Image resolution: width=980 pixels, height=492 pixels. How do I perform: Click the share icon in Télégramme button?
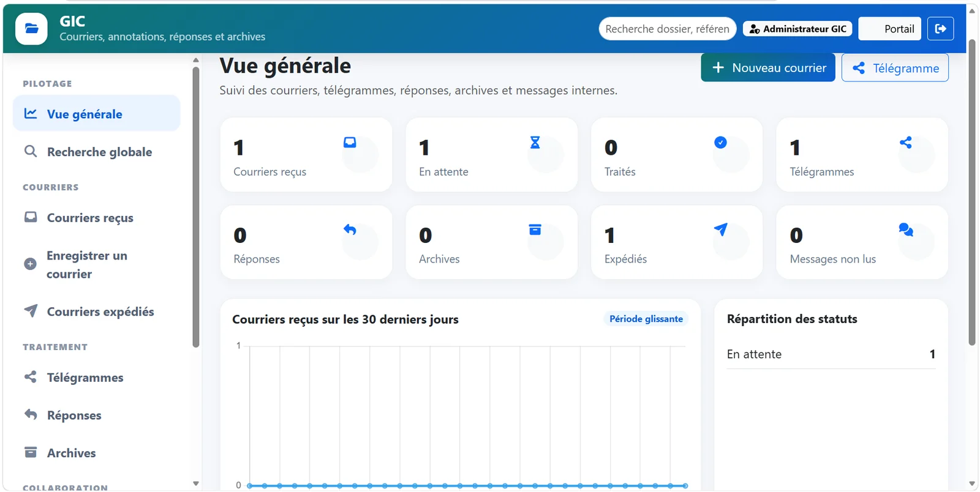(x=859, y=68)
